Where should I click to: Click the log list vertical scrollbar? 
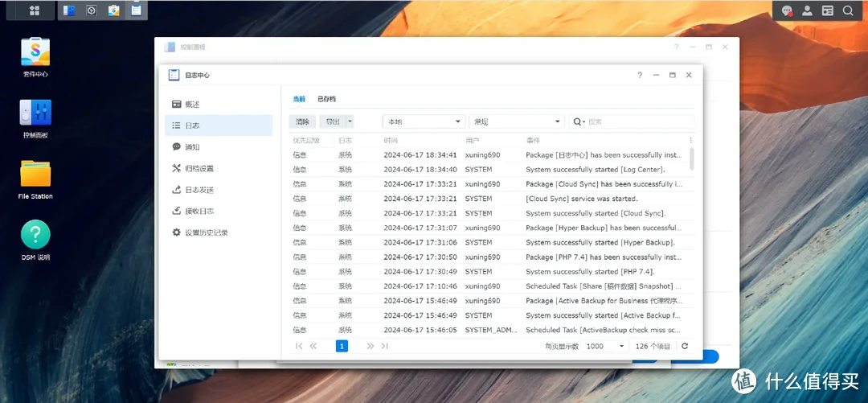click(692, 159)
